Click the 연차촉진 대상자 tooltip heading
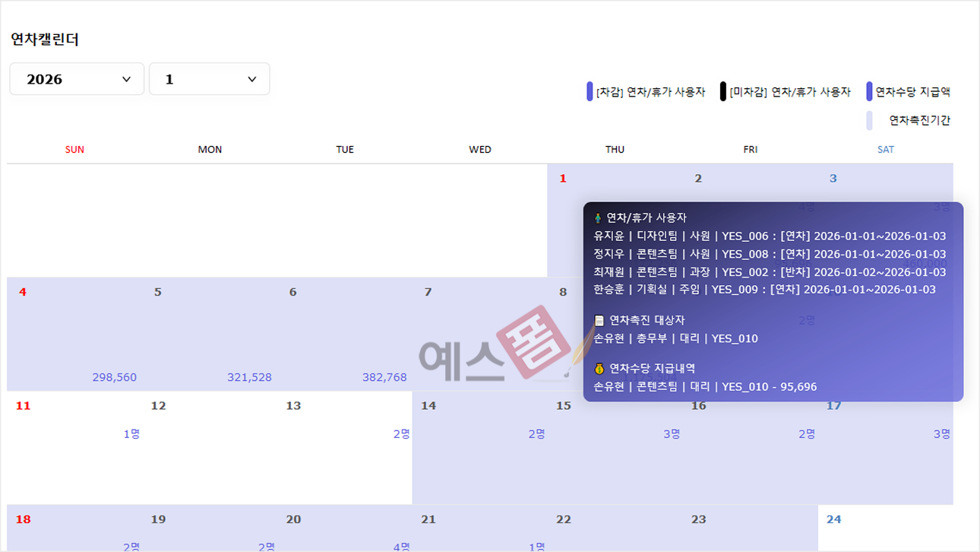The image size is (980, 552). pyautogui.click(x=647, y=321)
